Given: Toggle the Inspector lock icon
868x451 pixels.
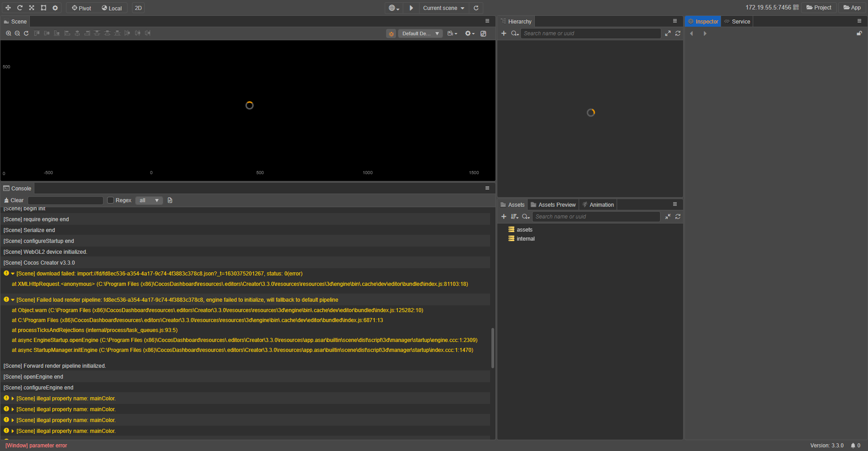Looking at the screenshot, I should pyautogui.click(x=859, y=33).
